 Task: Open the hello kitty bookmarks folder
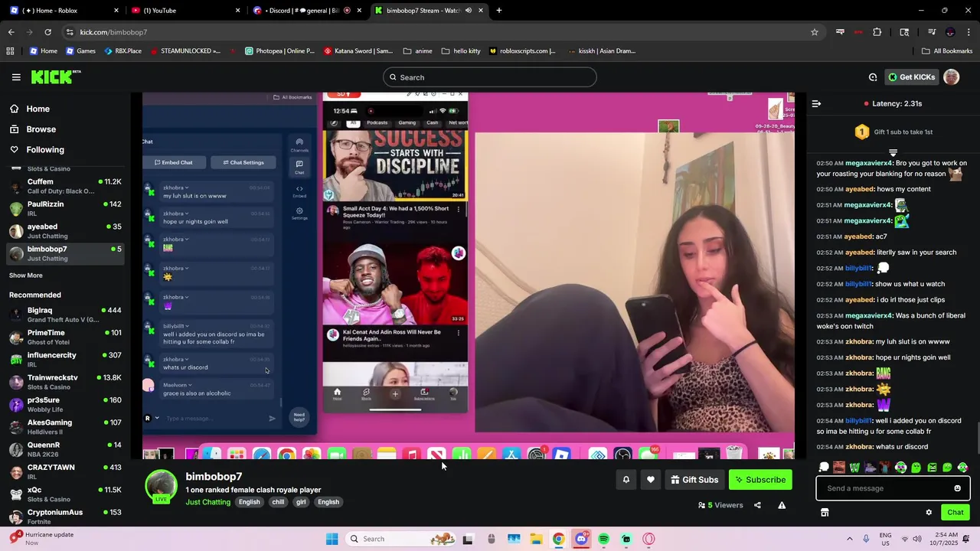461,51
